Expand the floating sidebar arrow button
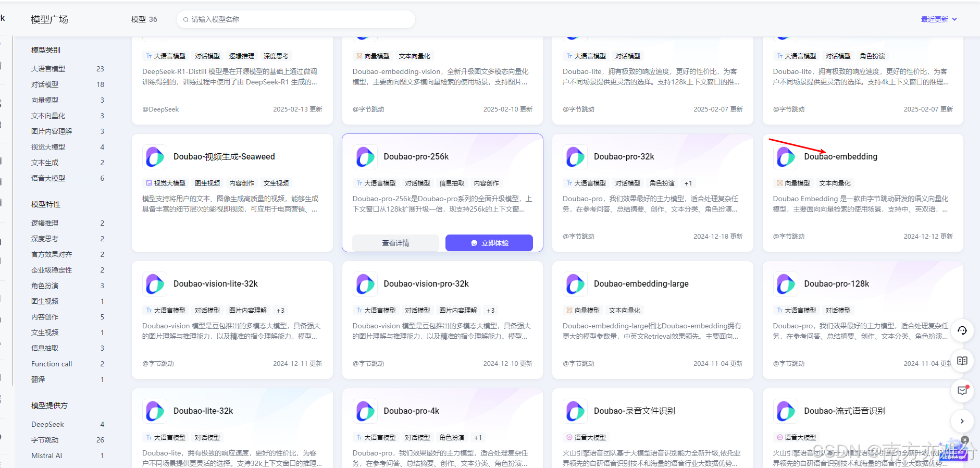 (x=962, y=421)
